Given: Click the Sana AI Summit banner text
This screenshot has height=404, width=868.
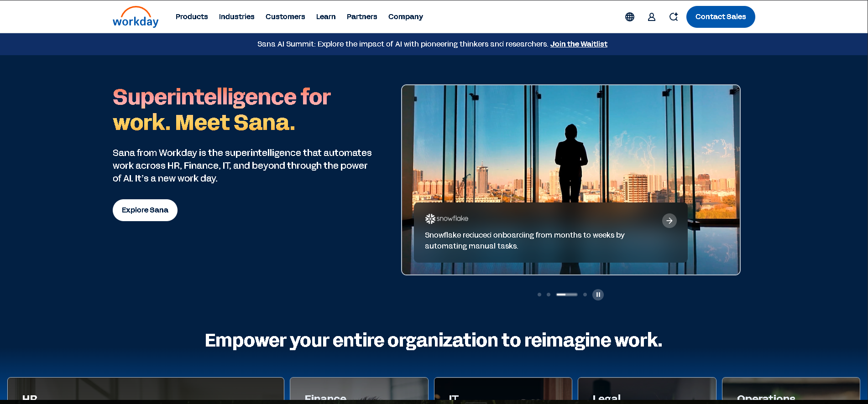Looking at the screenshot, I should click(x=403, y=44).
